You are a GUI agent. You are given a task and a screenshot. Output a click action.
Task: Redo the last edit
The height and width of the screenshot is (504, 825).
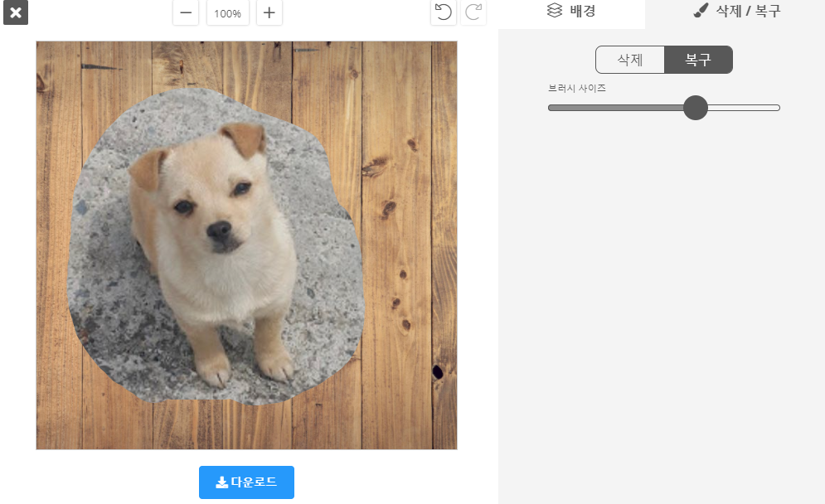(473, 12)
